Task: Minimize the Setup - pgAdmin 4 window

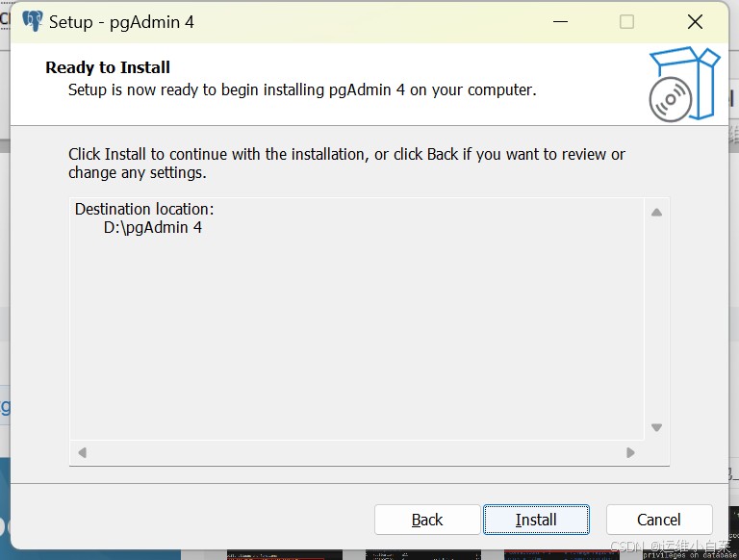Action: pyautogui.click(x=559, y=21)
